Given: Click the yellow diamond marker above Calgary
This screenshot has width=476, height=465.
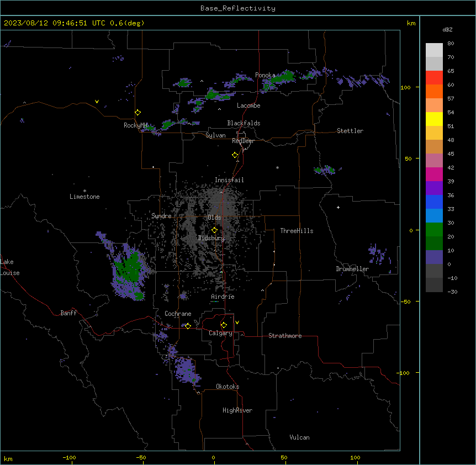Looking at the screenshot, I should point(224,325).
